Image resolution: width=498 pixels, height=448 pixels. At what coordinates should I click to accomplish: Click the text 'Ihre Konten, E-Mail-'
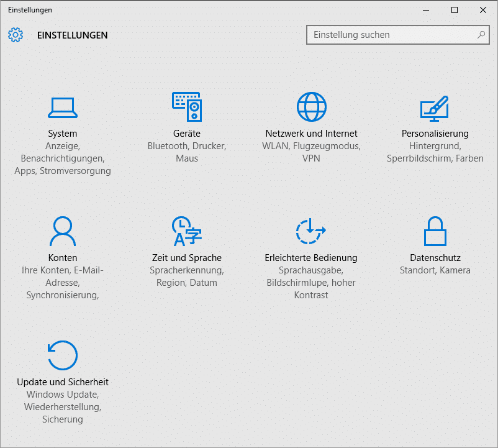(63, 270)
